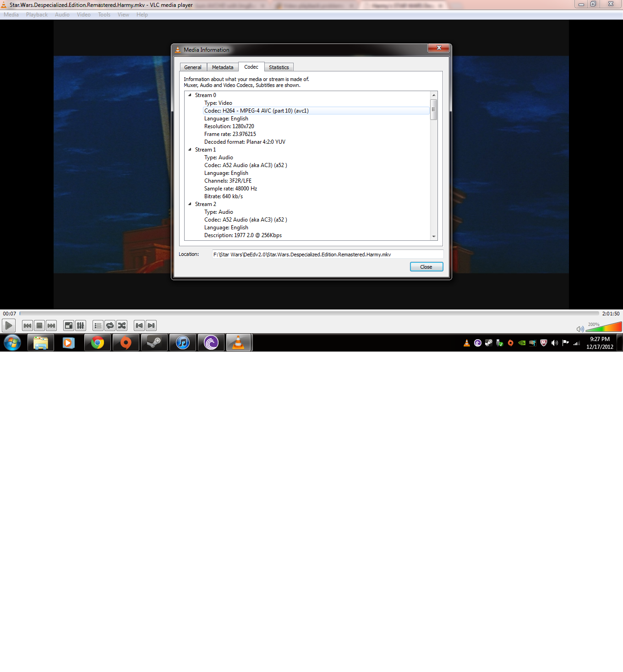
Task: Stop playback with the Stop button
Action: coord(39,325)
